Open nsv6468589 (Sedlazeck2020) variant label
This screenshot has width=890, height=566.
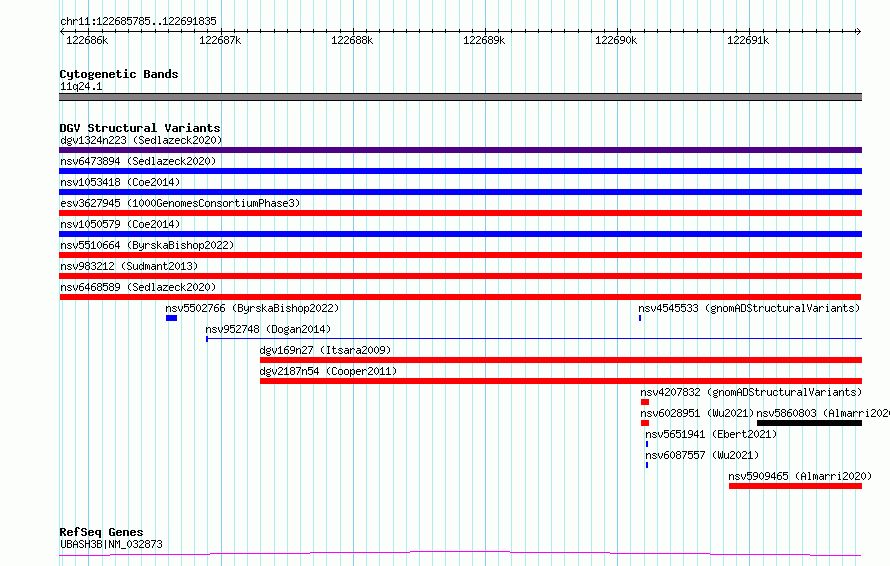(x=138, y=287)
